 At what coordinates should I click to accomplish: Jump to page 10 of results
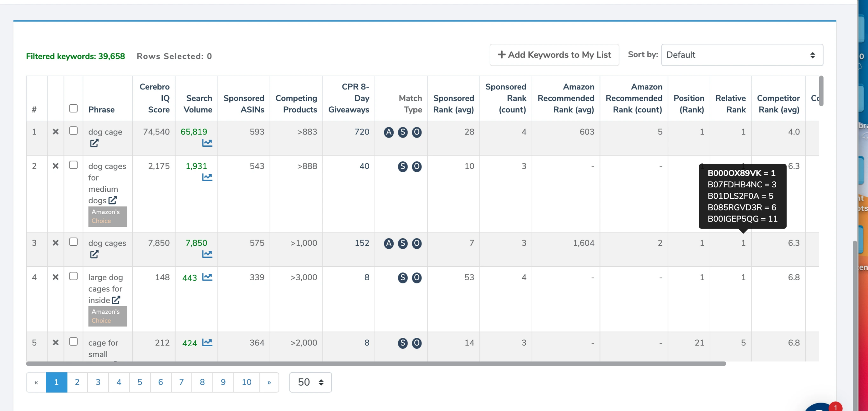tap(246, 382)
